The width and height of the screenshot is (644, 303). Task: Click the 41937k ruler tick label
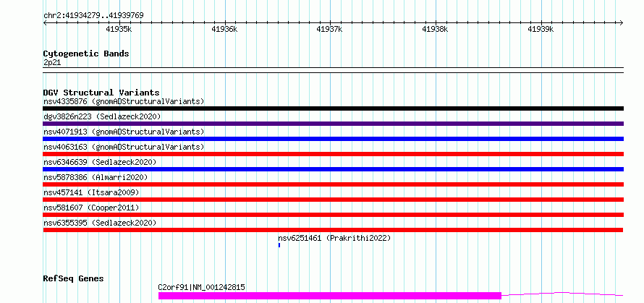click(329, 29)
